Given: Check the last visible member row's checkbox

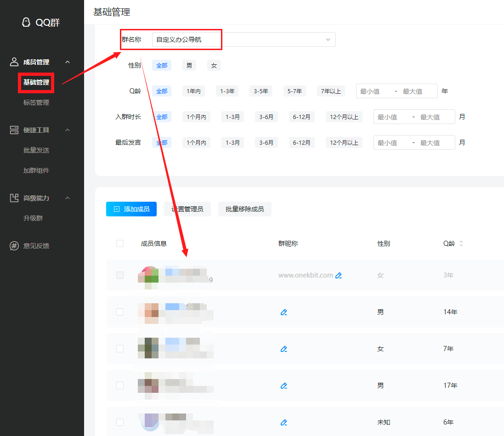Looking at the screenshot, I should [x=119, y=422].
